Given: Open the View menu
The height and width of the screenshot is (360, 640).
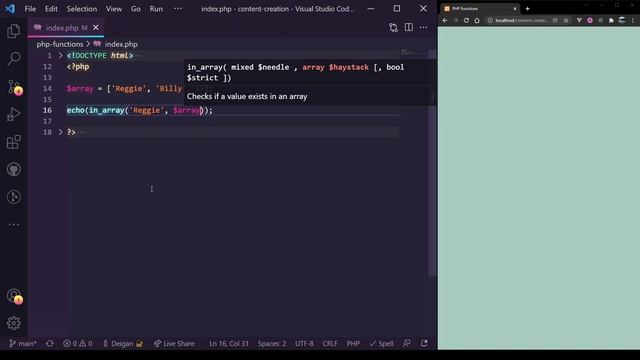Looking at the screenshot, I should [113, 9].
